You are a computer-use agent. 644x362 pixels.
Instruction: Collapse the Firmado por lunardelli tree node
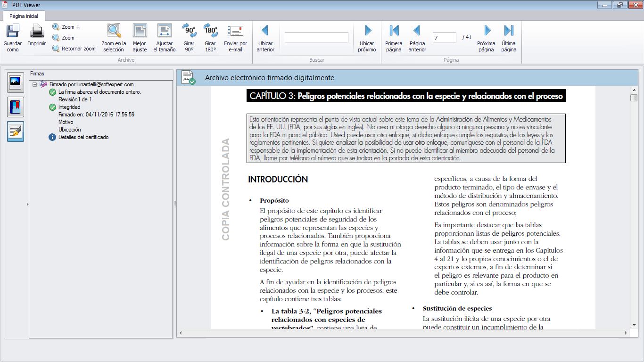[34, 84]
